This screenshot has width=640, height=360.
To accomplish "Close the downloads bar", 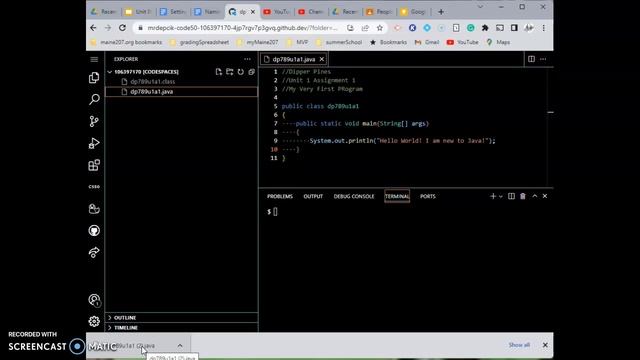I will click(x=545, y=345).
